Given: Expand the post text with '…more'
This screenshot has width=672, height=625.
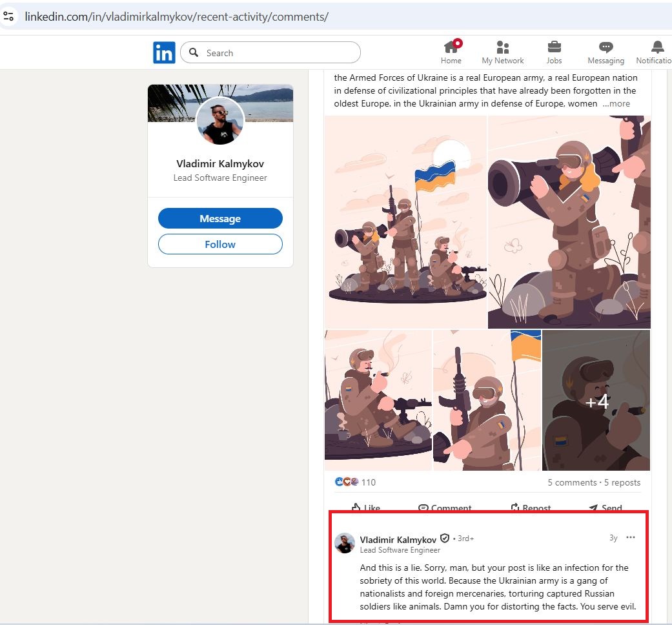Looking at the screenshot, I should click(616, 103).
